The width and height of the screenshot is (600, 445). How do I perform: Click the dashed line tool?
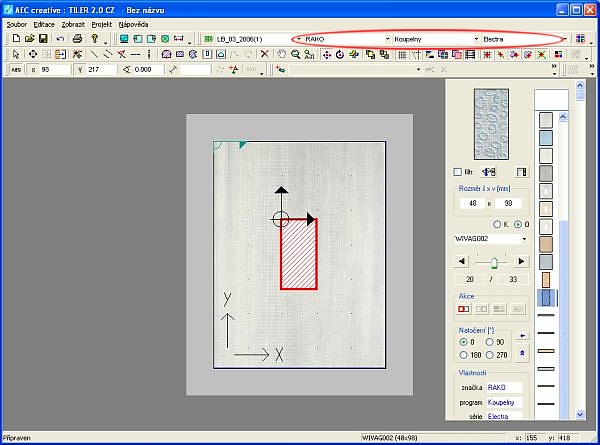[135, 54]
